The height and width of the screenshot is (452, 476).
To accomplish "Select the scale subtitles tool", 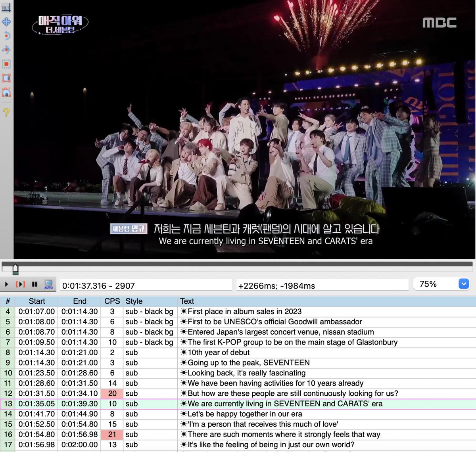I will pos(6,64).
